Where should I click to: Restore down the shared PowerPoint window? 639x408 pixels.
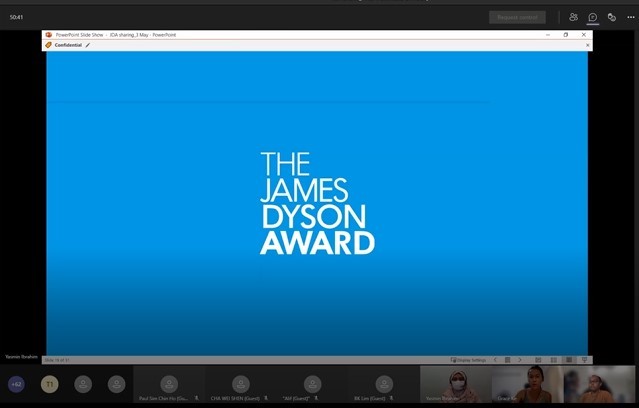[566, 35]
